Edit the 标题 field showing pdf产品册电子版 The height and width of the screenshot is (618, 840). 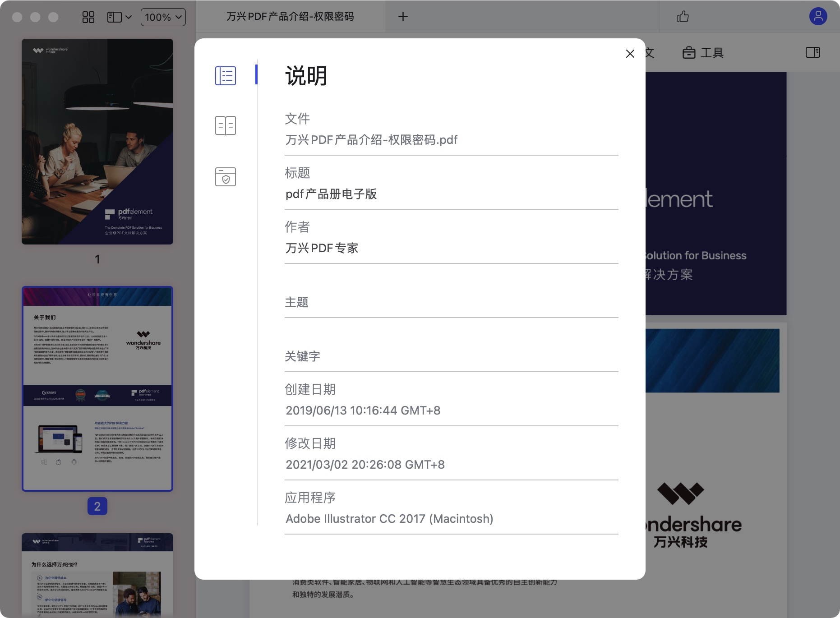click(451, 194)
